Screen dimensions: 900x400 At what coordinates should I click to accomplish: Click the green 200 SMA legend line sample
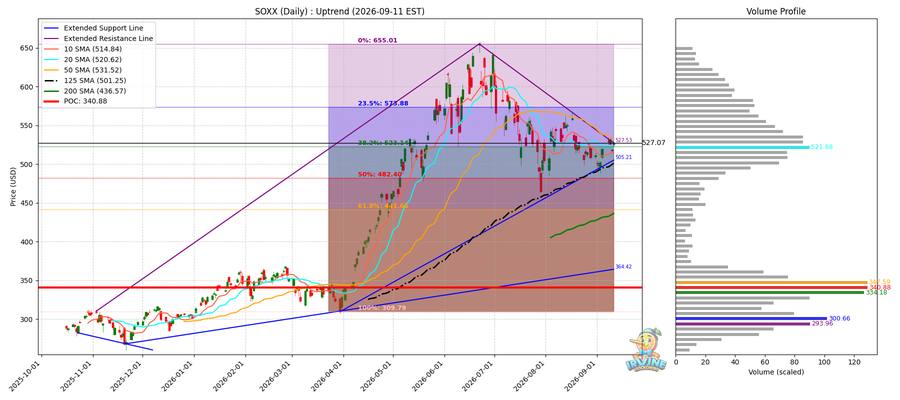click(x=51, y=91)
